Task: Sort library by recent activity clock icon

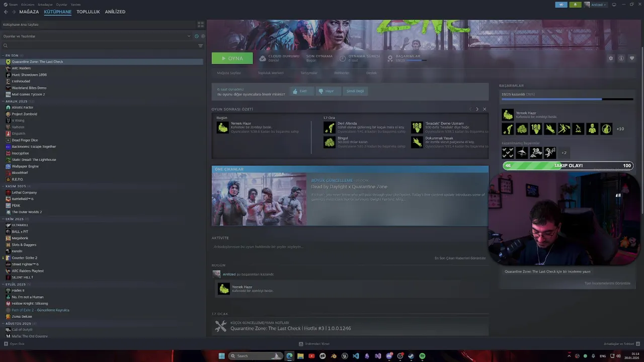Action: click(x=196, y=36)
